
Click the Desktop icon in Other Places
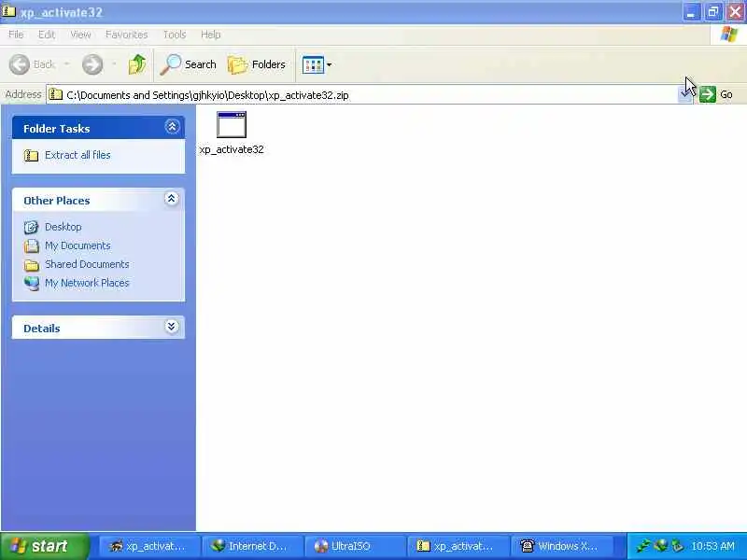click(x=32, y=227)
